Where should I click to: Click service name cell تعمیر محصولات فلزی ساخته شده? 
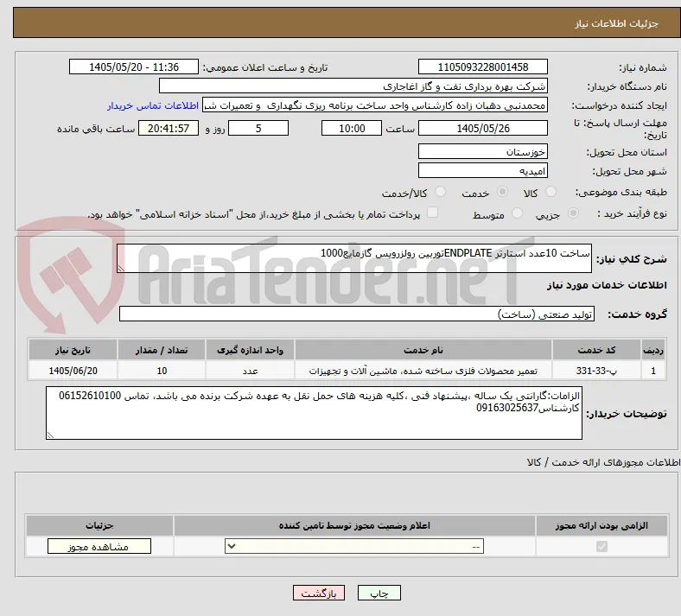(x=423, y=371)
